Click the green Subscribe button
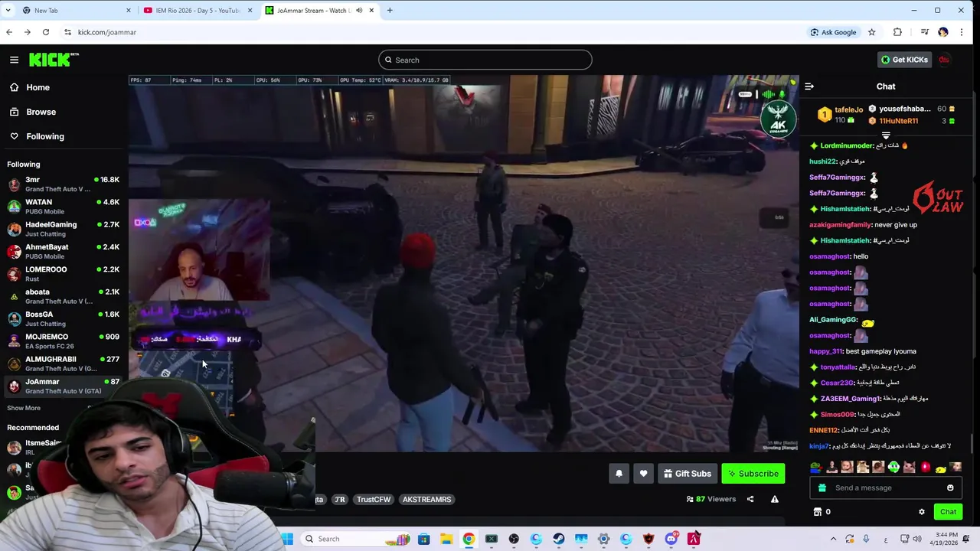 coord(753,474)
